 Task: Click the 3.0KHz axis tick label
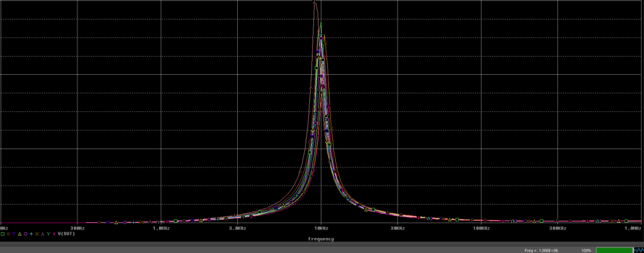[x=237, y=228]
